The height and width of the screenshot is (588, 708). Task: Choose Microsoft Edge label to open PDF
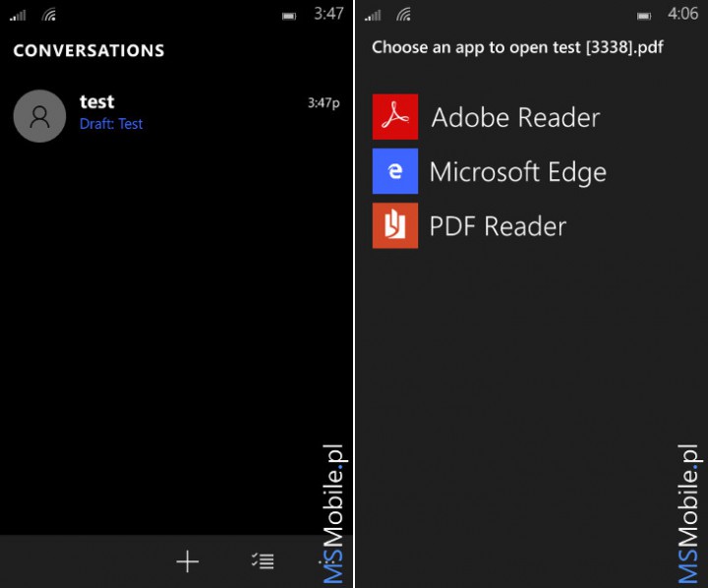coord(518,172)
